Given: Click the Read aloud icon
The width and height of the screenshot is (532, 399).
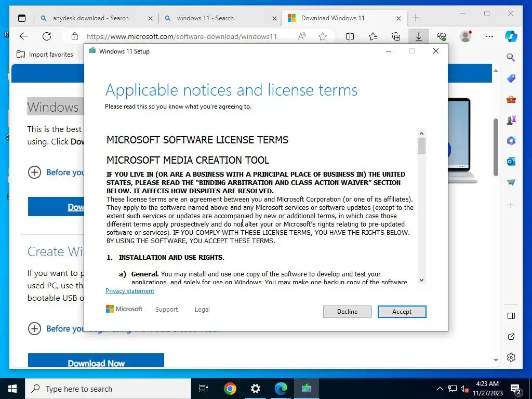Looking at the screenshot, I should coord(302,36).
